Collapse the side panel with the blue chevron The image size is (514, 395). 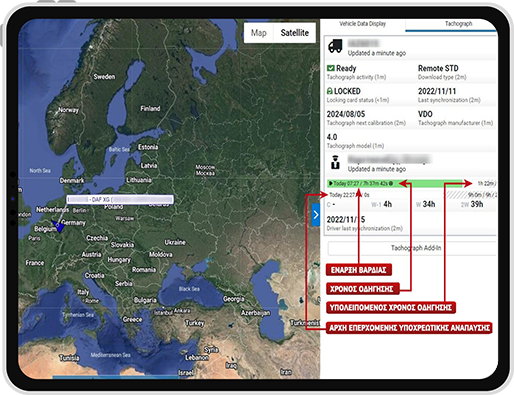point(316,215)
